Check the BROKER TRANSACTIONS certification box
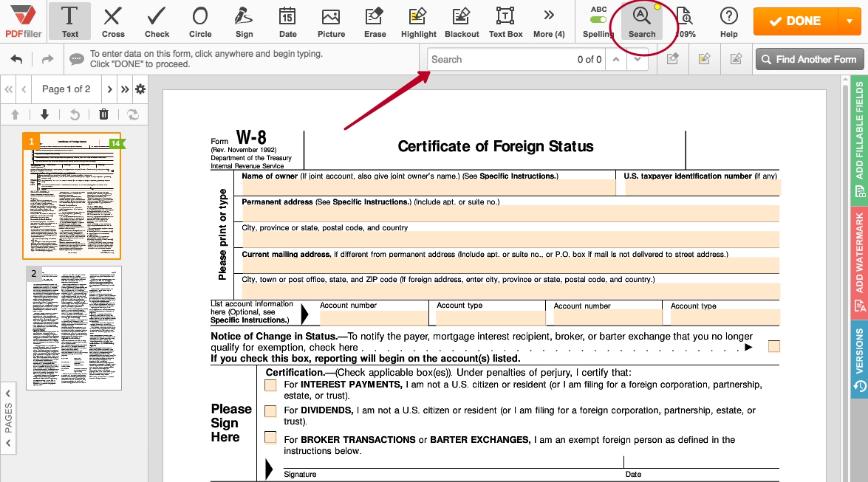868x482 pixels. [x=270, y=437]
